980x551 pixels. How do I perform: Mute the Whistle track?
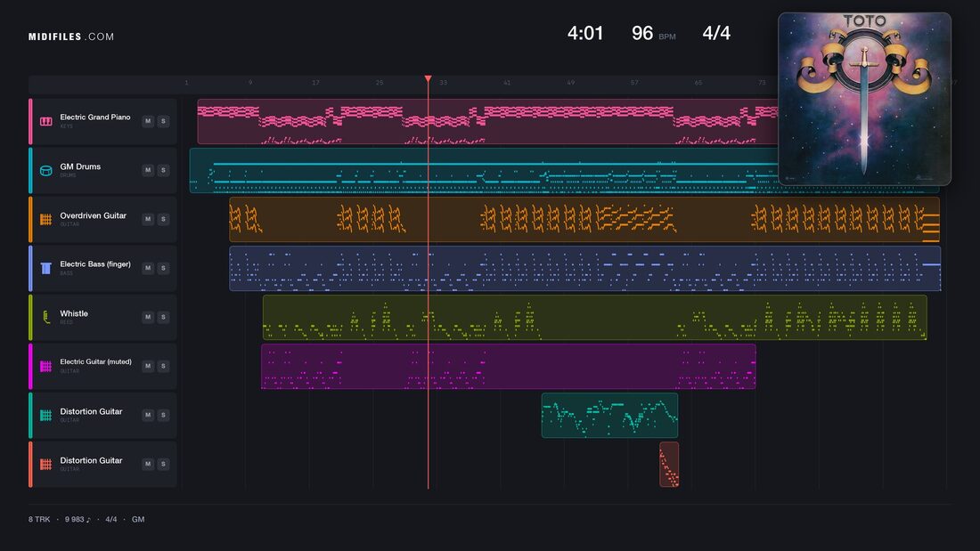tap(148, 318)
